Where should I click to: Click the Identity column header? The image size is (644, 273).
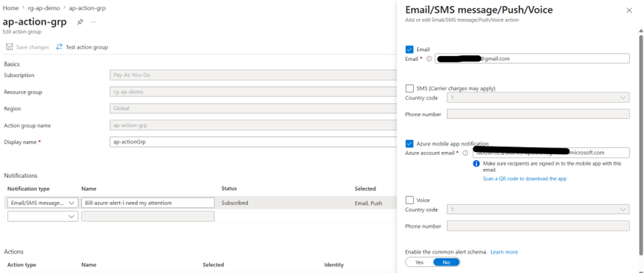click(x=334, y=265)
